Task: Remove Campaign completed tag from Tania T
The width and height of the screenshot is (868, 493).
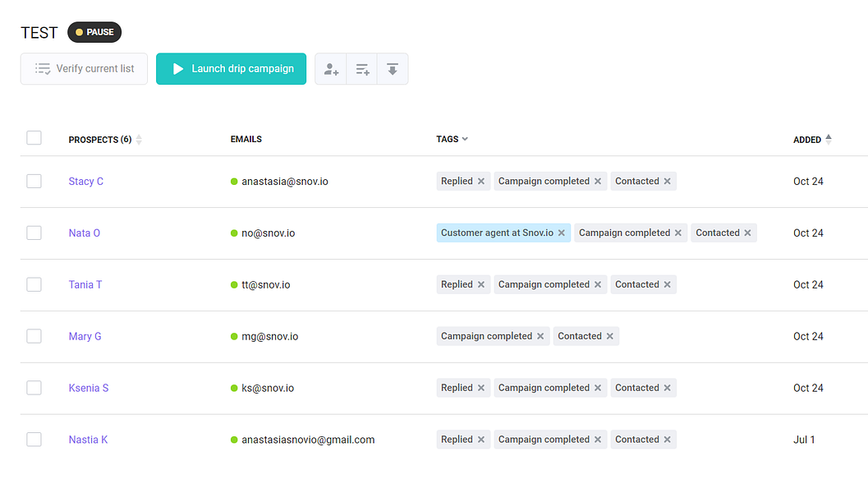Action: click(598, 285)
